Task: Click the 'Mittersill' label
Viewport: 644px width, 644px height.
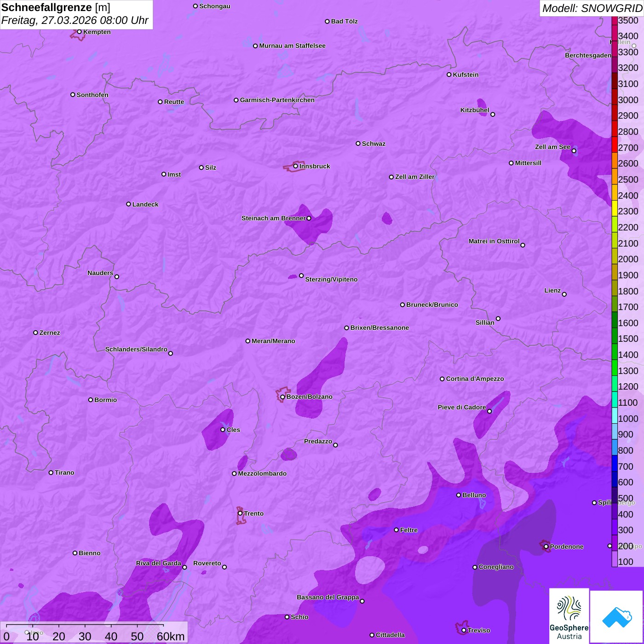Action: [x=528, y=163]
